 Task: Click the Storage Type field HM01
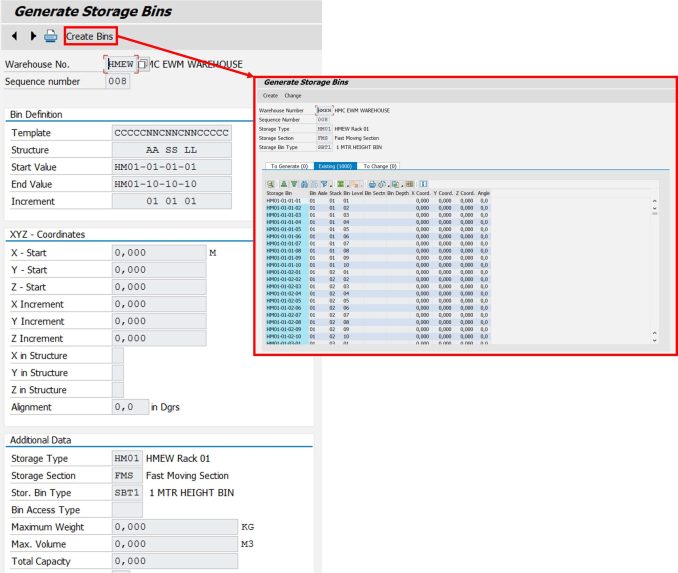[127, 459]
